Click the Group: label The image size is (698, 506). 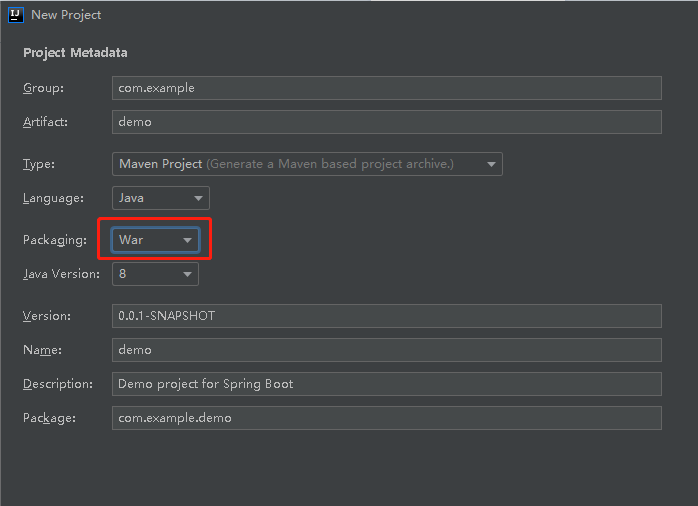pyautogui.click(x=43, y=88)
